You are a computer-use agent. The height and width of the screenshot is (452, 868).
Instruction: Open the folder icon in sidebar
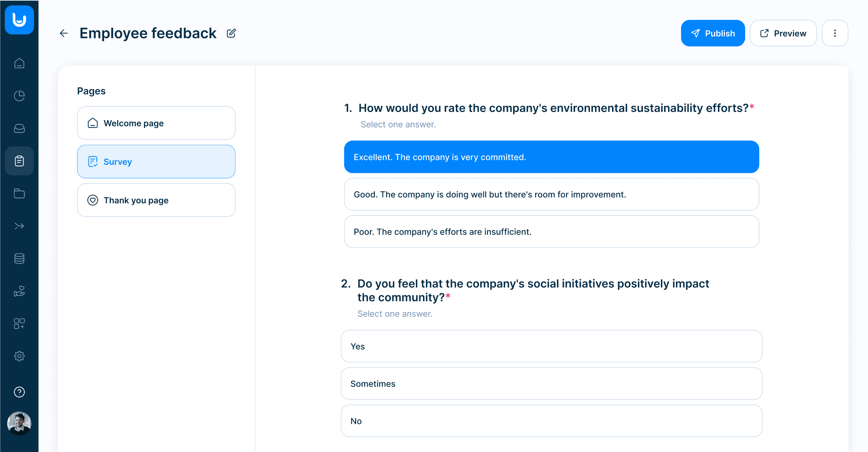19,193
